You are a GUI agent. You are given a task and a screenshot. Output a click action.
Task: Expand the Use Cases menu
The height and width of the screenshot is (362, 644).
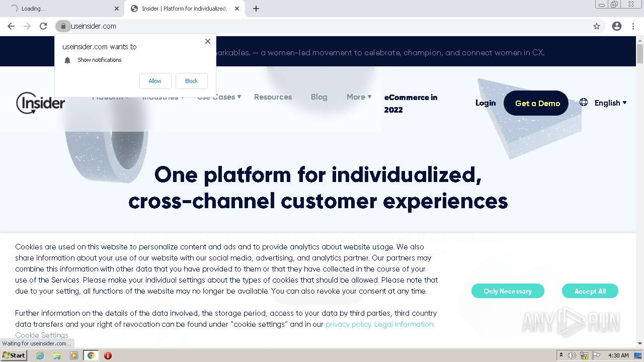(219, 97)
